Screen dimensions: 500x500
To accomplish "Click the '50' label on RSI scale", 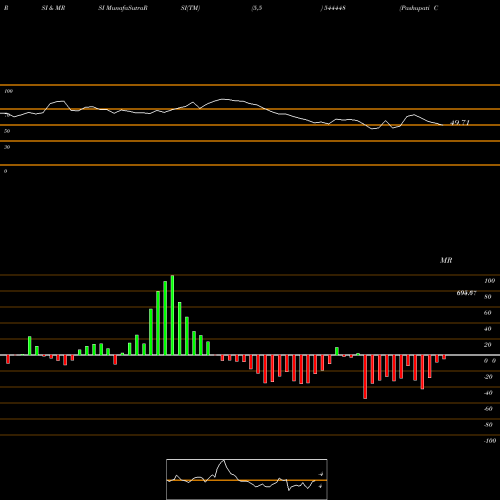I will (x=7, y=131).
